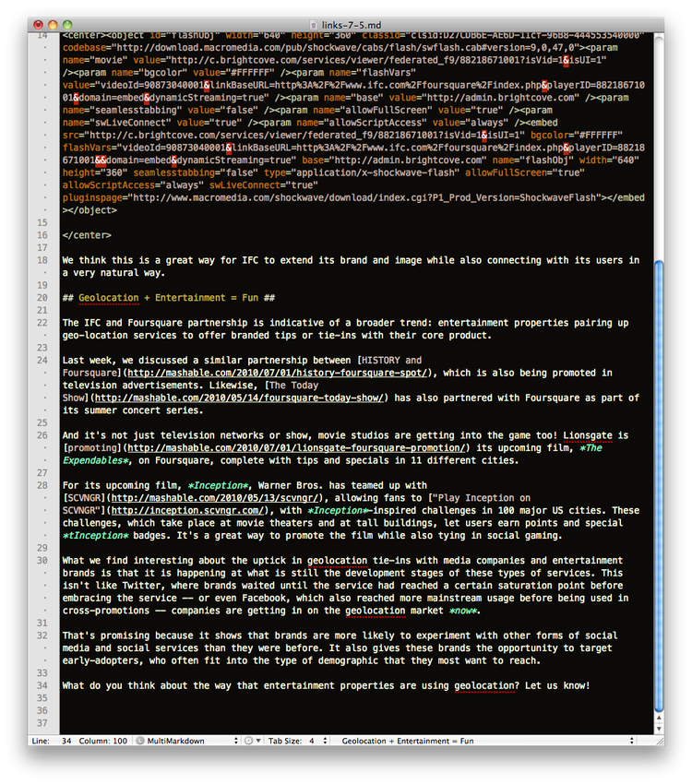Click the allowScriptAccess="always" embed attribute
692x784 pixels.
point(133,185)
